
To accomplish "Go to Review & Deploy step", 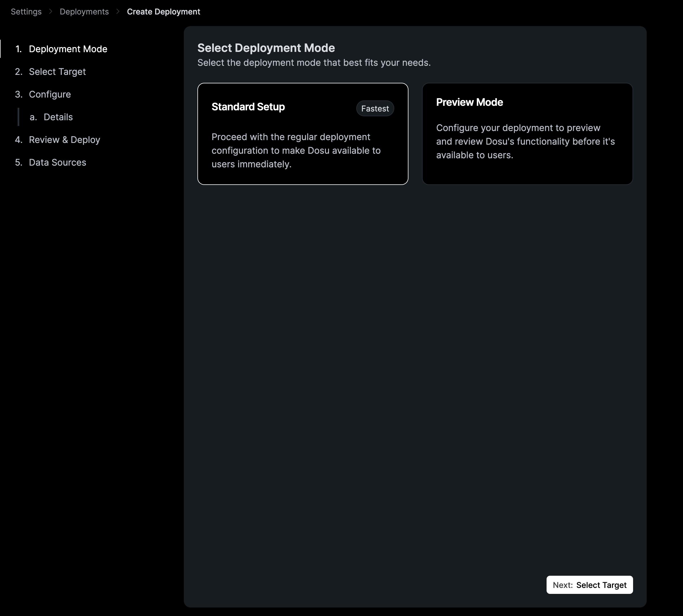I will click(x=64, y=140).
